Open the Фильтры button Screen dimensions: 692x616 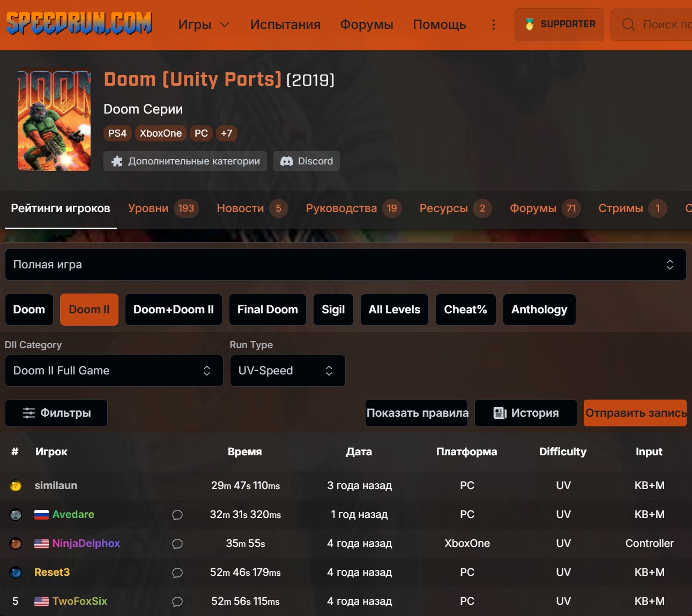click(56, 413)
